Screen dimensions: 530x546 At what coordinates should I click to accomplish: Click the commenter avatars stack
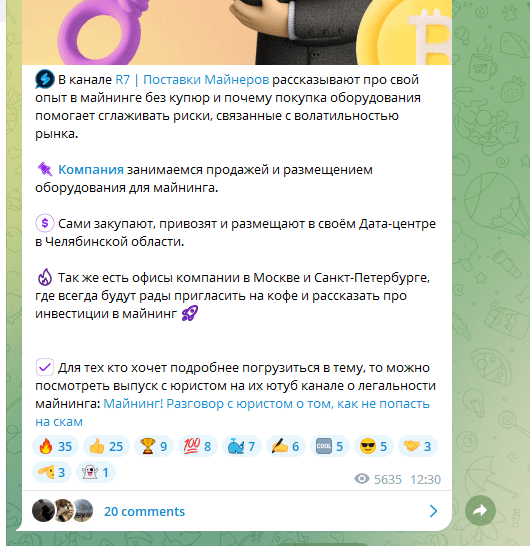click(x=63, y=510)
